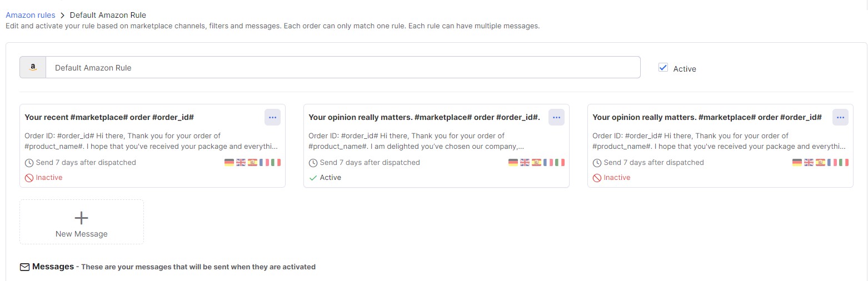Click Spanish flag on third message card
The image size is (868, 281).
point(820,163)
